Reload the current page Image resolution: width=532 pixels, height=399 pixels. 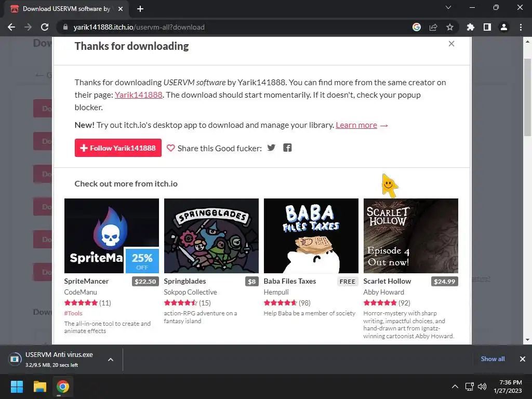(x=45, y=27)
